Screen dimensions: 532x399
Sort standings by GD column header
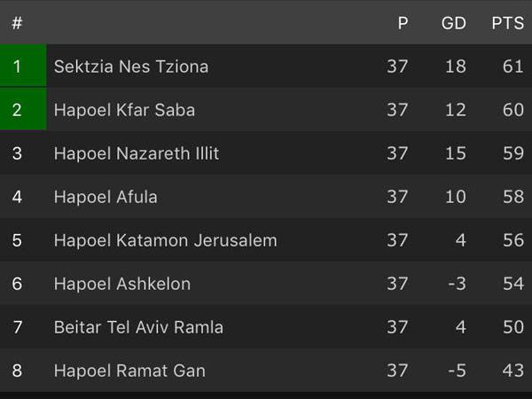pyautogui.click(x=454, y=23)
